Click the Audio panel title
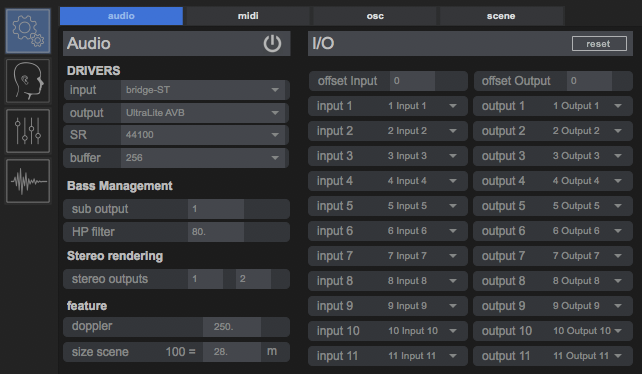The width and height of the screenshot is (642, 374). click(x=88, y=43)
